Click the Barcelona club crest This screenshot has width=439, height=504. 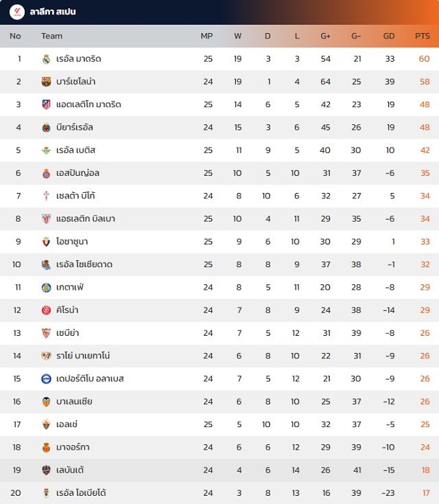[x=46, y=82]
